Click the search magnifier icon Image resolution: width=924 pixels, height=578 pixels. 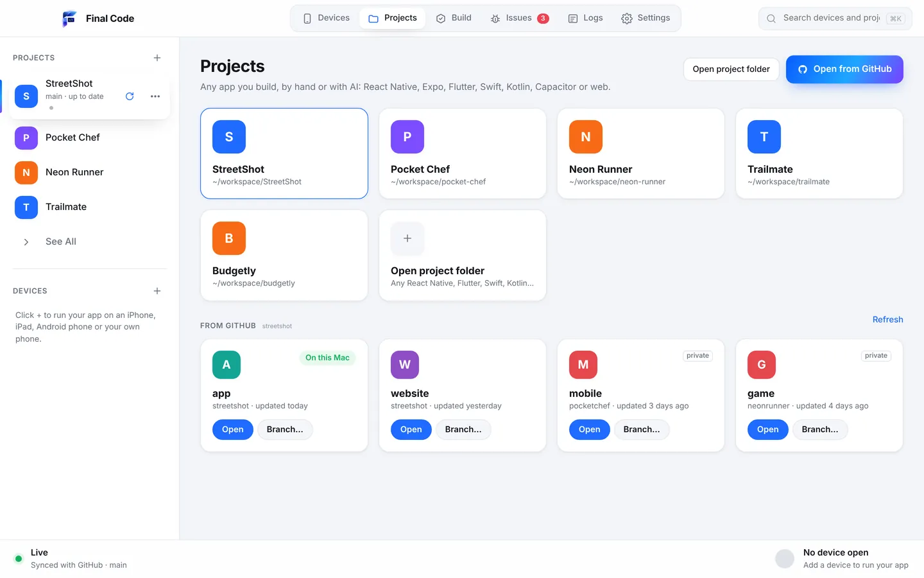pyautogui.click(x=771, y=19)
